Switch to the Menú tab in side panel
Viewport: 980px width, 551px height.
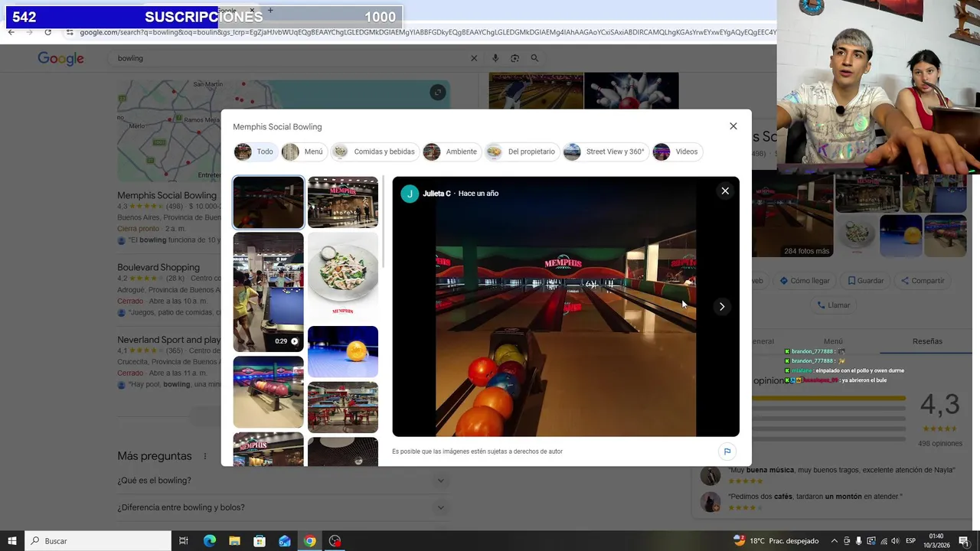click(833, 341)
